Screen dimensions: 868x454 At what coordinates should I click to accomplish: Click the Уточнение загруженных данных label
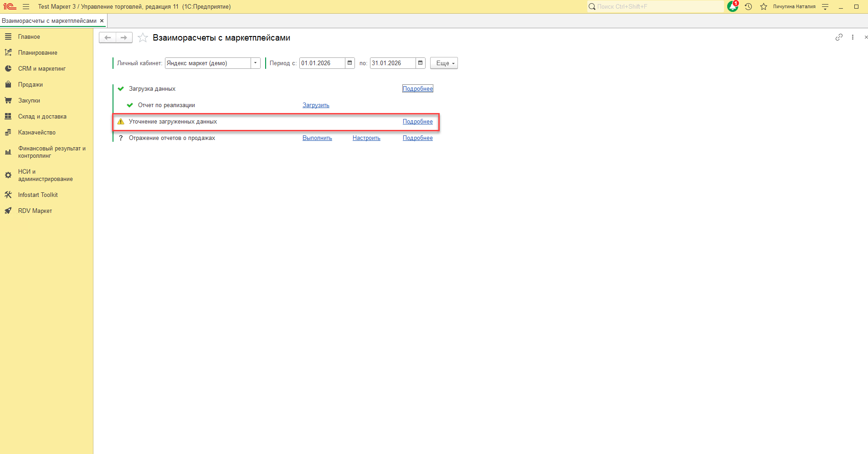pos(173,122)
